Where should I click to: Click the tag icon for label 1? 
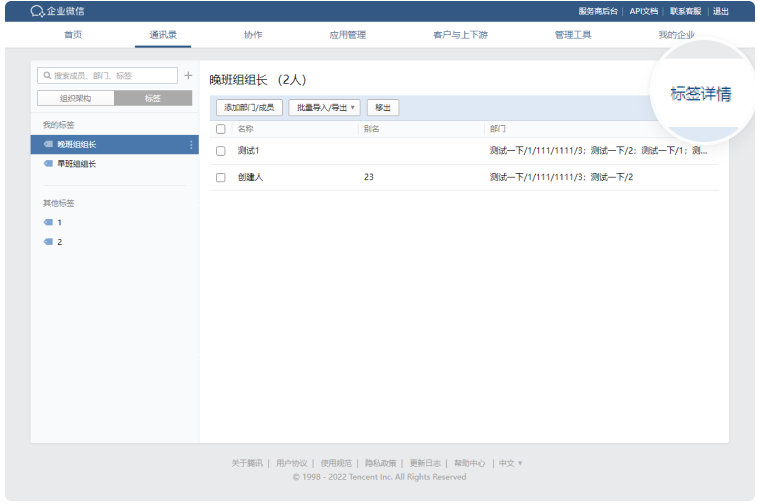pyautogui.click(x=48, y=223)
